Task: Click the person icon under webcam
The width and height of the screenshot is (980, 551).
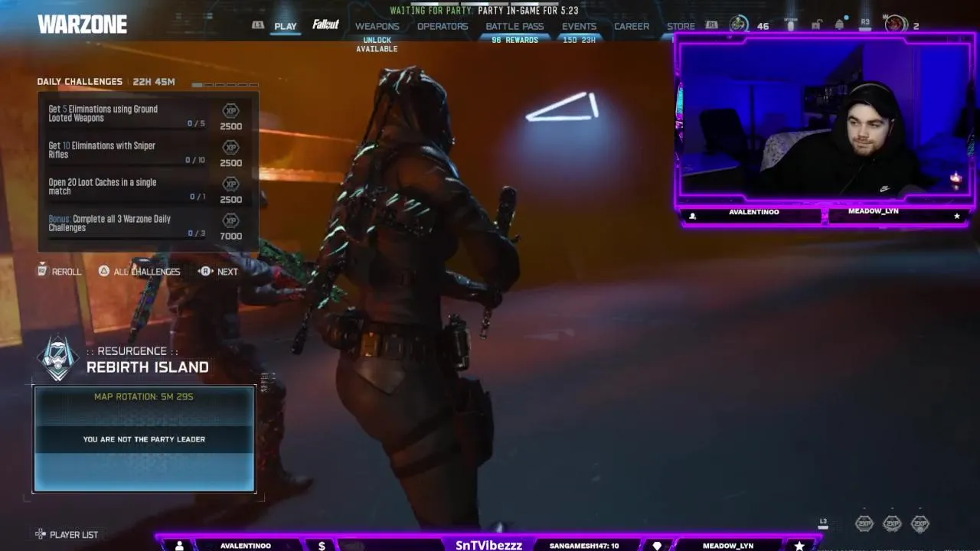Action: click(x=692, y=216)
